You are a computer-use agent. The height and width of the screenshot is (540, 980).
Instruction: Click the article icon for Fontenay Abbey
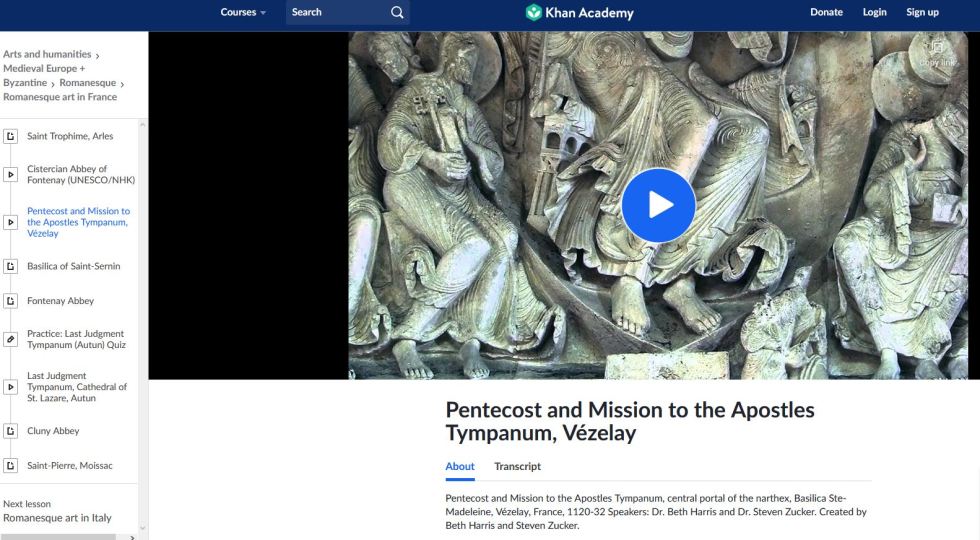tap(11, 301)
